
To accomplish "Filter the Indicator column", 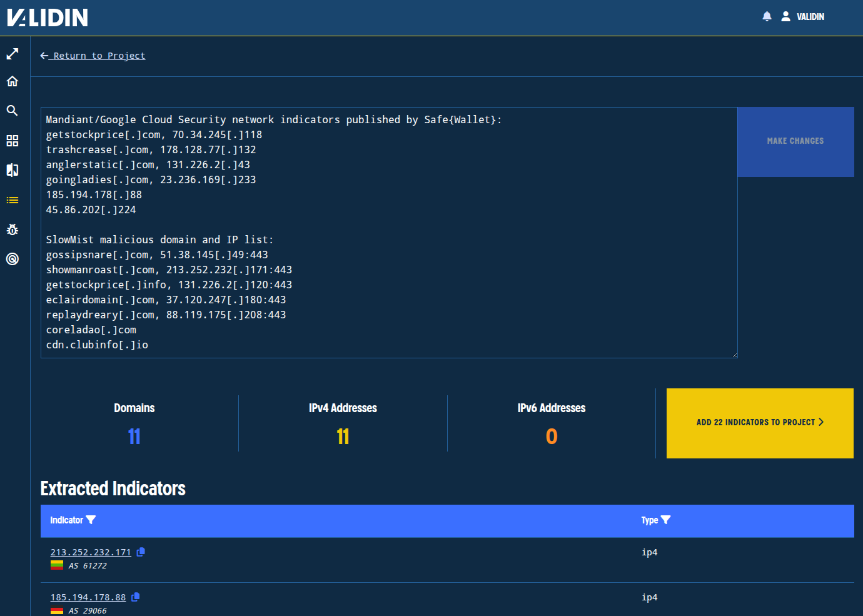I will [91, 520].
